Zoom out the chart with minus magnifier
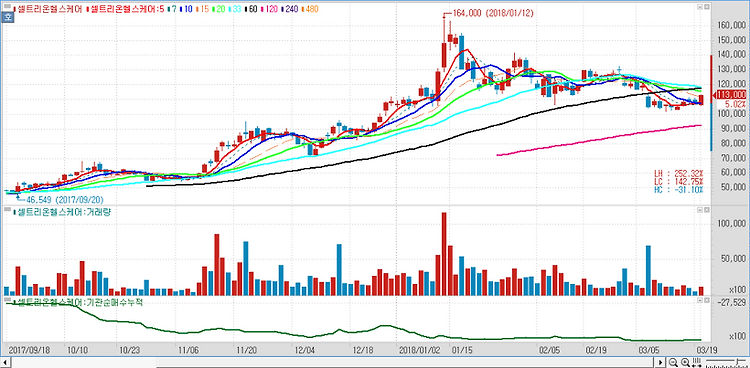Screen dimensions: 750x368 (673, 362)
